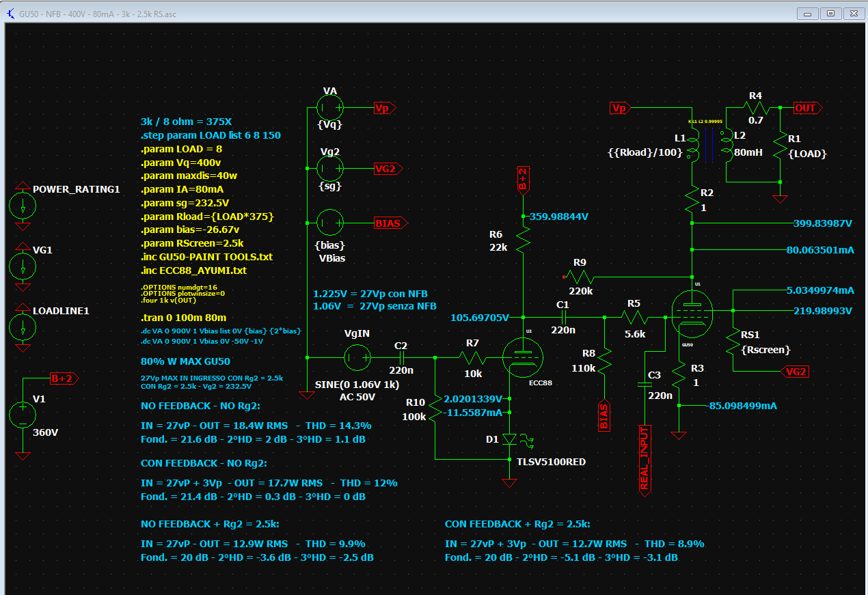
Task: Click the .step param LOAD list directive
Action: click(211, 135)
